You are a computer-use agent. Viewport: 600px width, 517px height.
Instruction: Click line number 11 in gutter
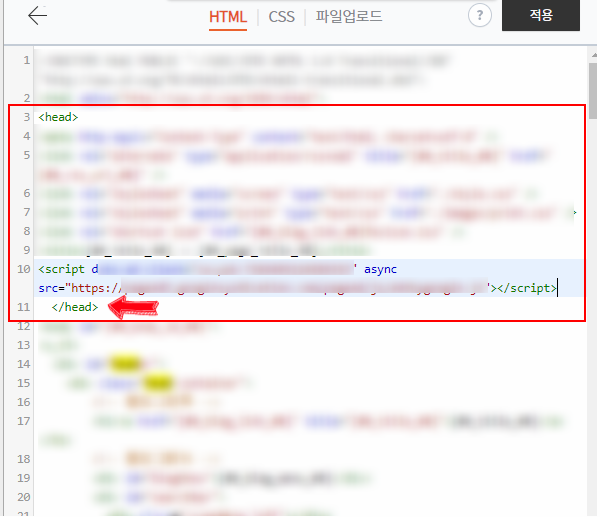coord(23,307)
